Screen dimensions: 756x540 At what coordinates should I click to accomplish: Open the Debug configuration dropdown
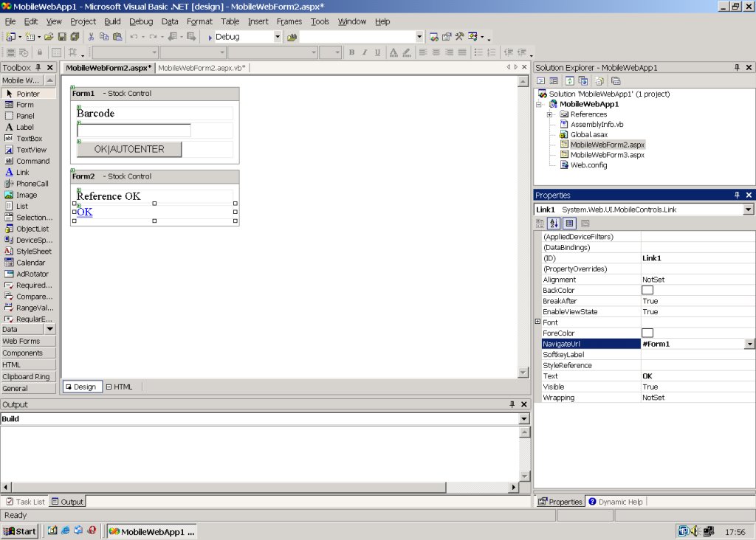278,37
